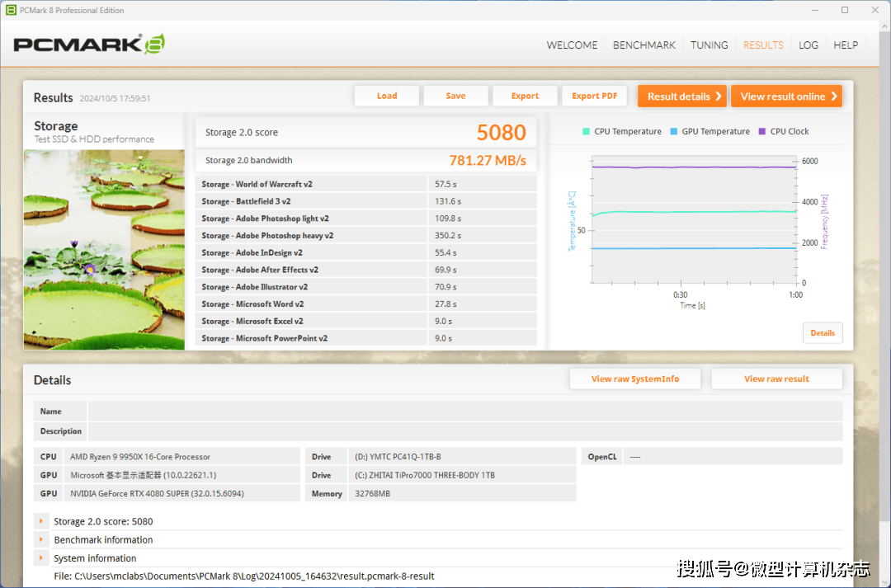View raw SystemInfo
The width and height of the screenshot is (891, 588).
634,379
